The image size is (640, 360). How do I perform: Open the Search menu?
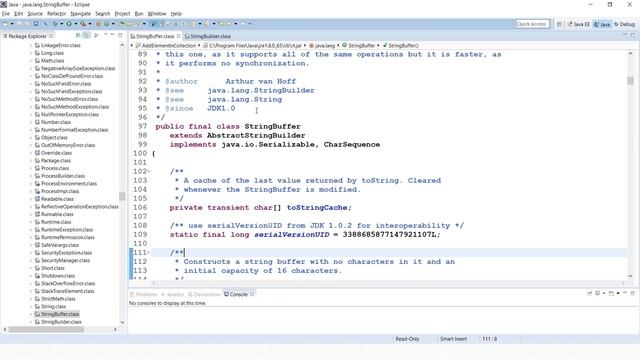click(x=102, y=13)
